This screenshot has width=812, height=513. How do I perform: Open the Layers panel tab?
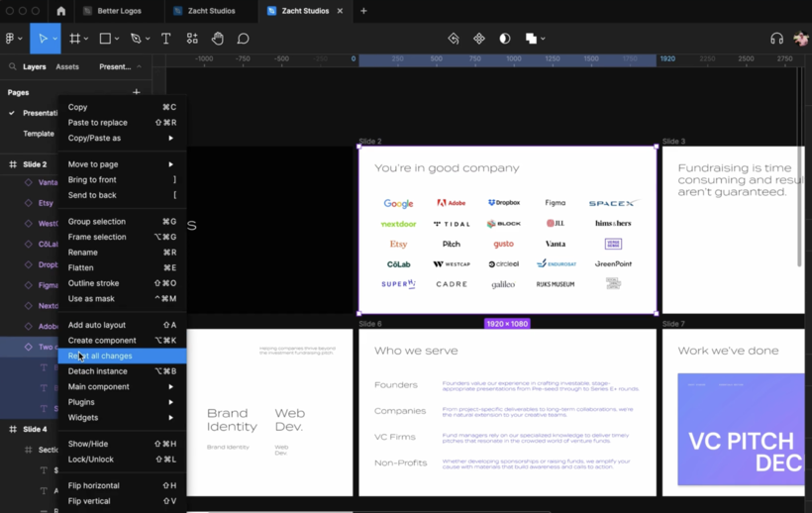[x=35, y=66]
